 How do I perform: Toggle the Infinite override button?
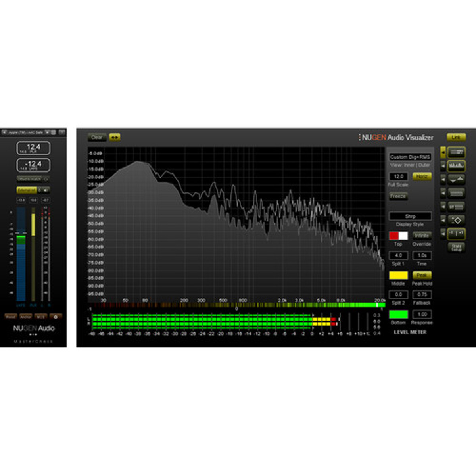pyautogui.click(x=422, y=236)
